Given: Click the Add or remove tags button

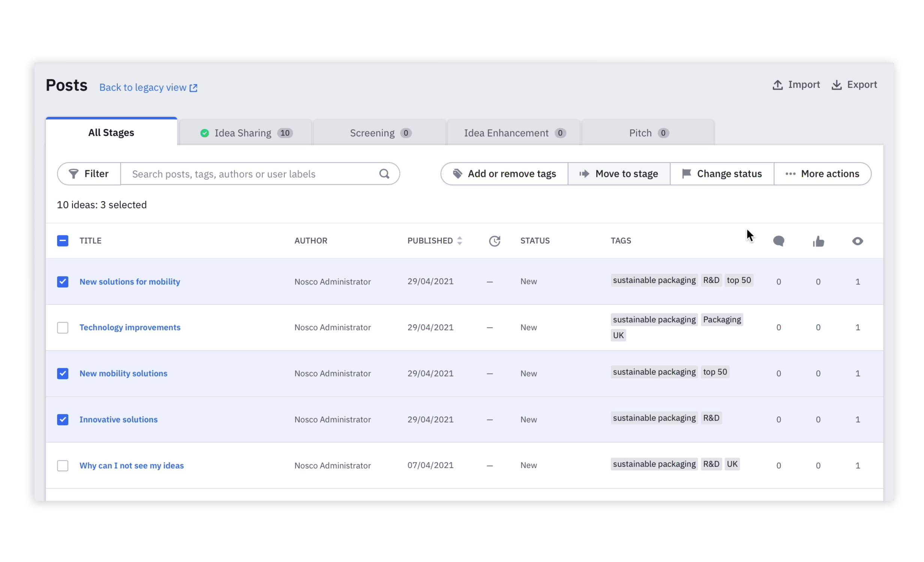Looking at the screenshot, I should coord(504,174).
